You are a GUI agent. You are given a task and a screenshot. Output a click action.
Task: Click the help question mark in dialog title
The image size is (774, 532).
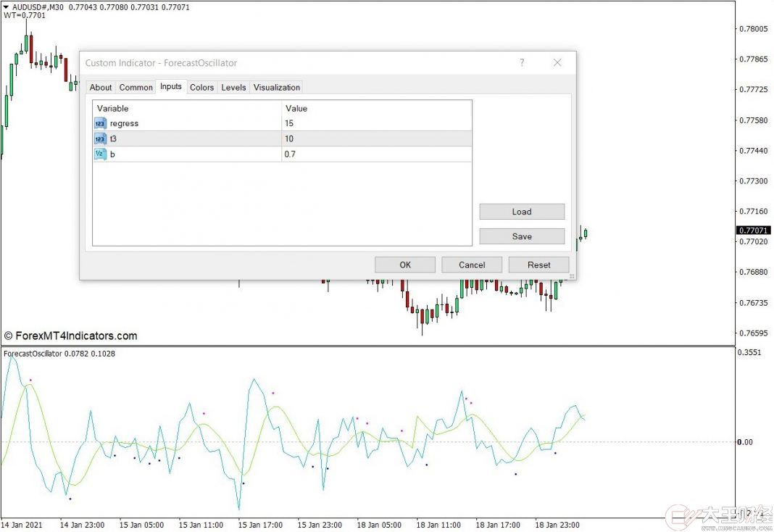(x=522, y=62)
